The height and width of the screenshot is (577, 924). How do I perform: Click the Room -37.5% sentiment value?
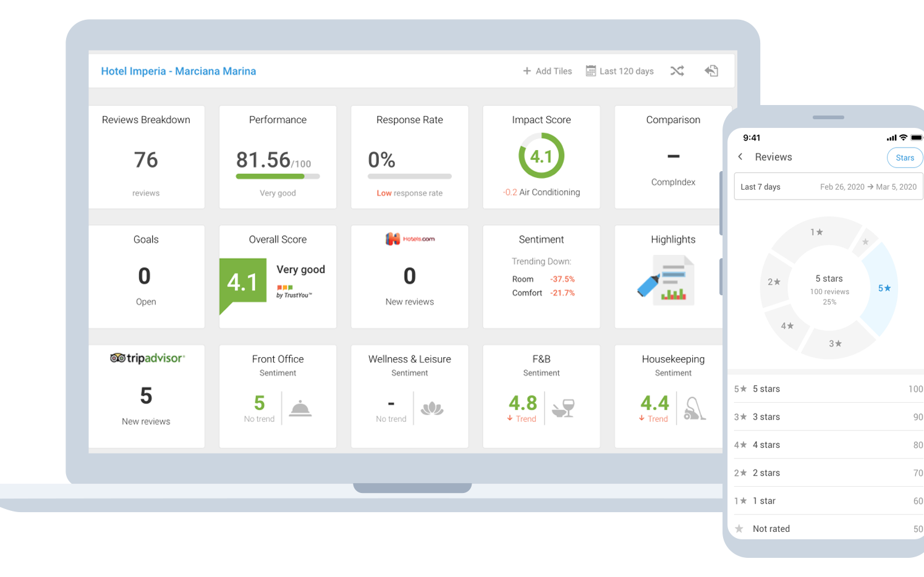[x=562, y=279]
